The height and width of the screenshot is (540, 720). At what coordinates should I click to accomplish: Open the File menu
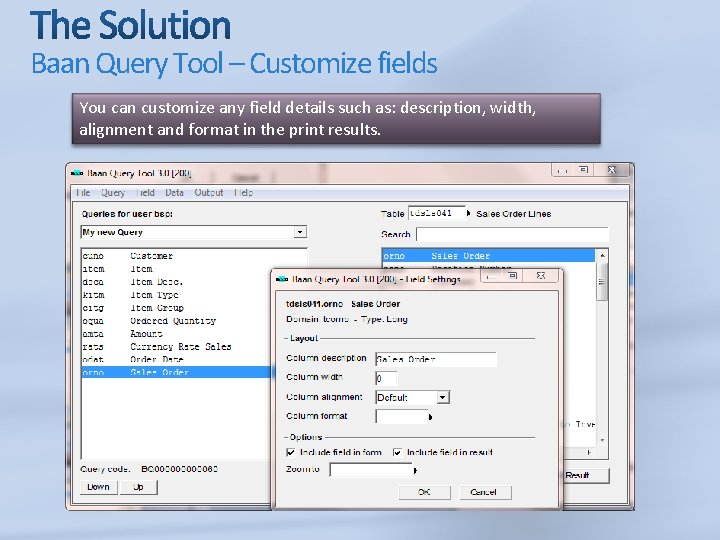pos(83,192)
